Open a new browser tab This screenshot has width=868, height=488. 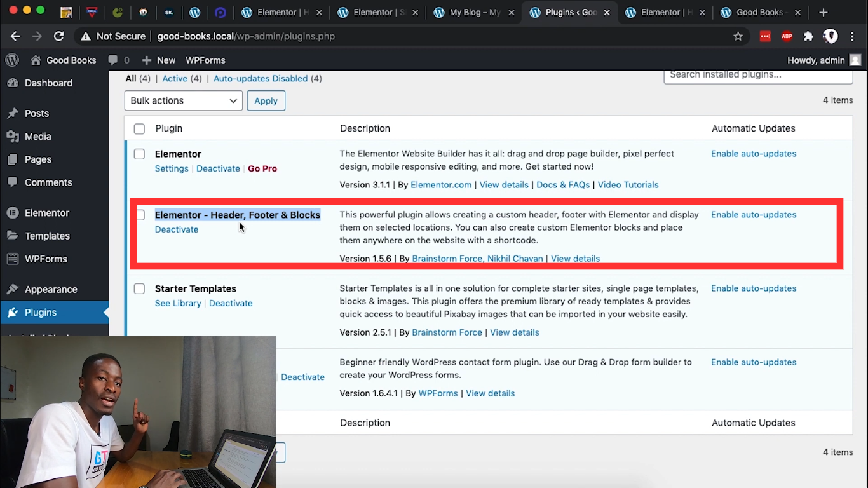click(x=824, y=12)
